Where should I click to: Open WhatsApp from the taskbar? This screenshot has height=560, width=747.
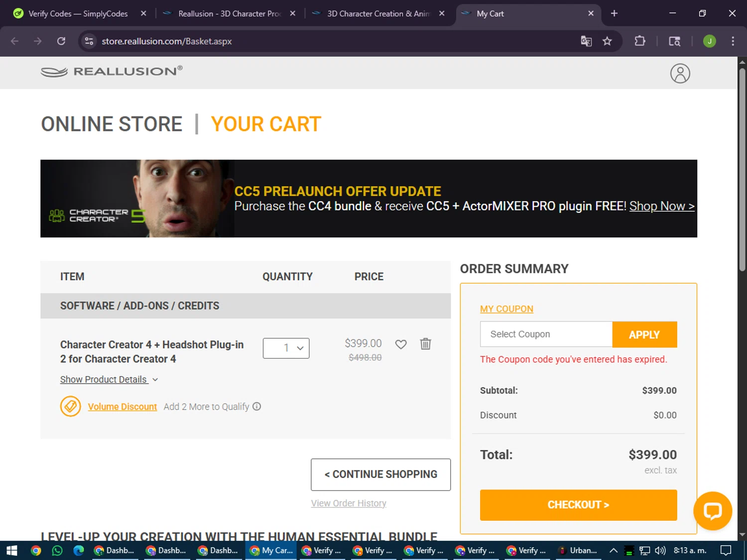(x=57, y=550)
